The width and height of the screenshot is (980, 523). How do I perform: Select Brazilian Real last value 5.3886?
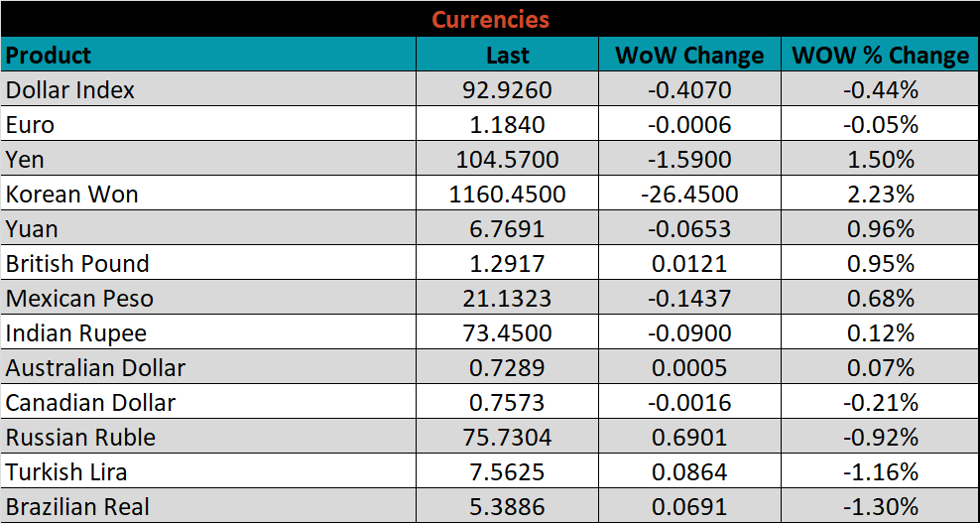(x=507, y=507)
